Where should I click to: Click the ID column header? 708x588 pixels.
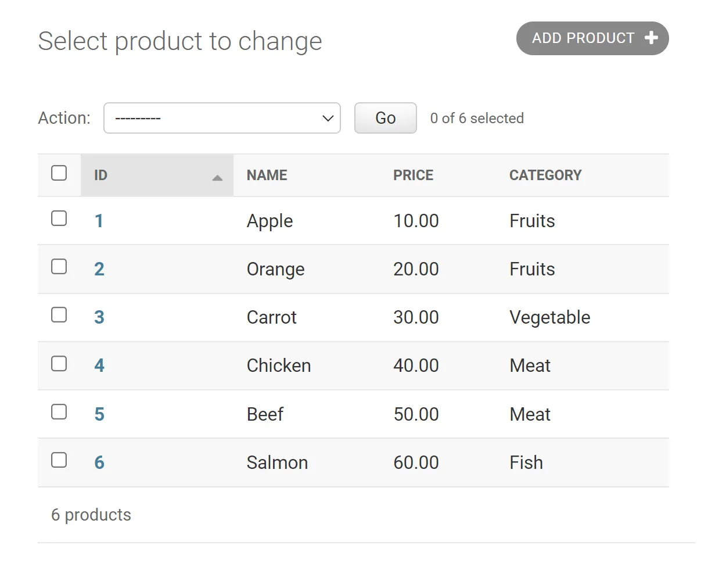pyautogui.click(x=101, y=175)
